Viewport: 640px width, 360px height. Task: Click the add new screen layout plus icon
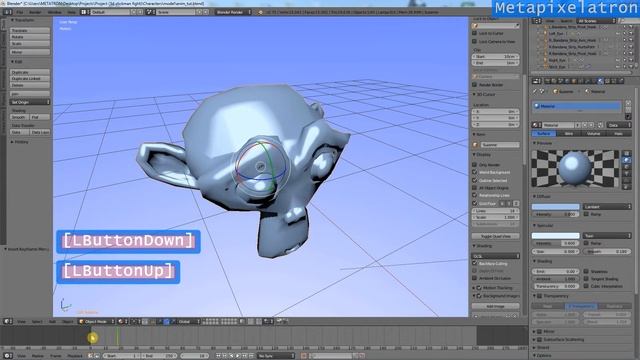point(133,12)
